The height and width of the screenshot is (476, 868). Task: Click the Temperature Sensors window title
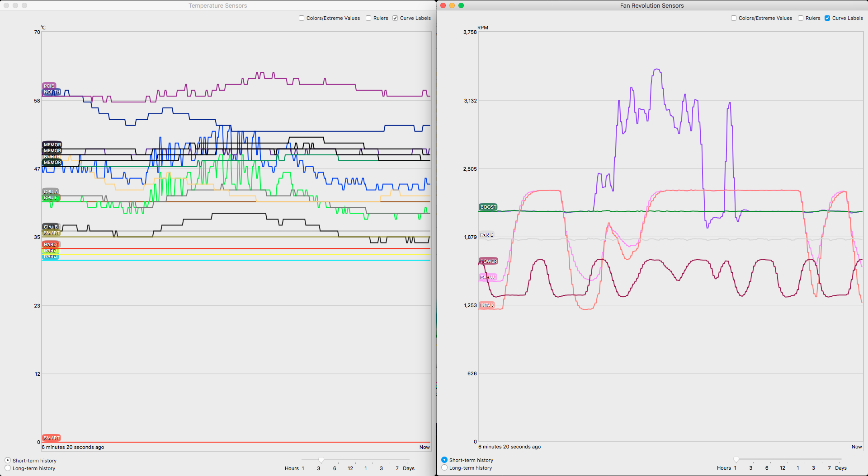pos(217,5)
